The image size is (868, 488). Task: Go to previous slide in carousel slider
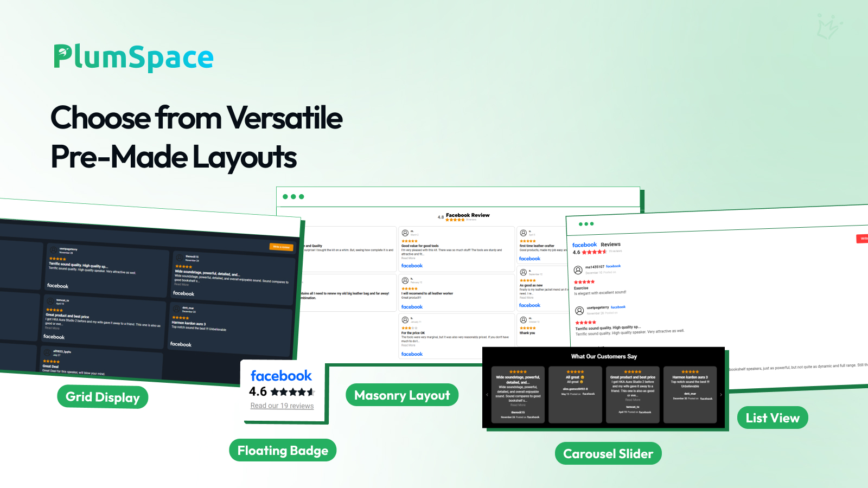487,395
